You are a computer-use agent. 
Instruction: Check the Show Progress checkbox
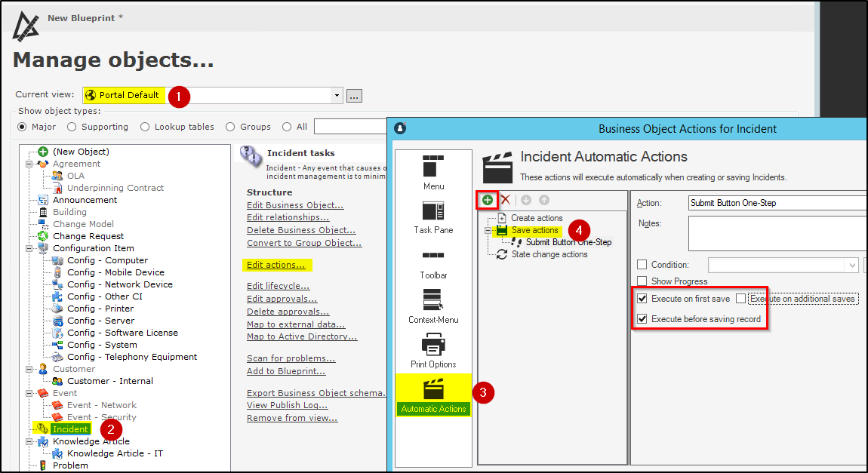click(x=642, y=281)
